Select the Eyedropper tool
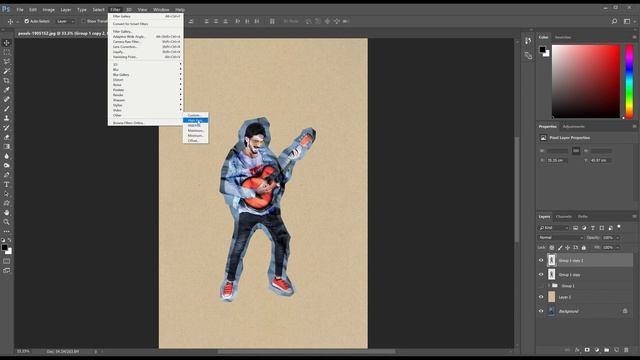Viewport: 640px width, 360px height. point(7,90)
